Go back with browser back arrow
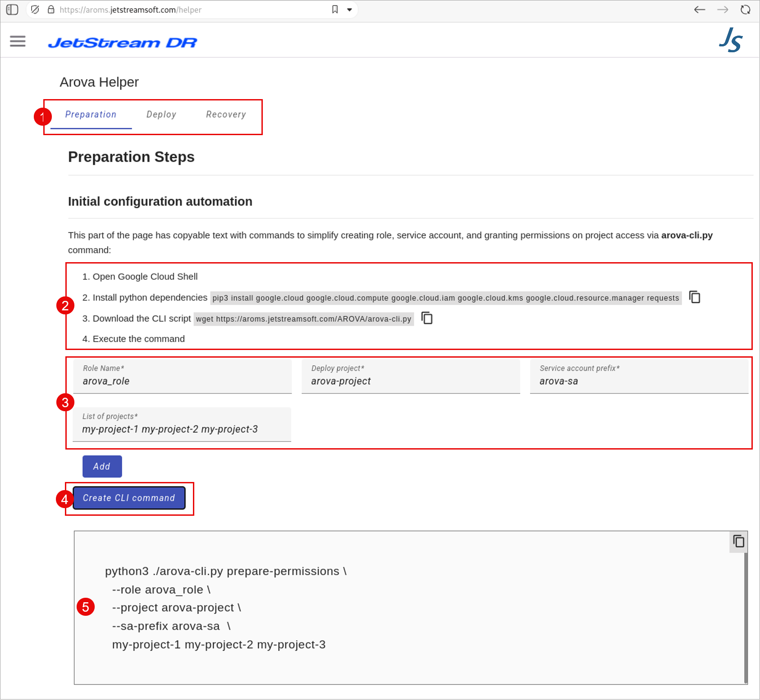 tap(700, 9)
